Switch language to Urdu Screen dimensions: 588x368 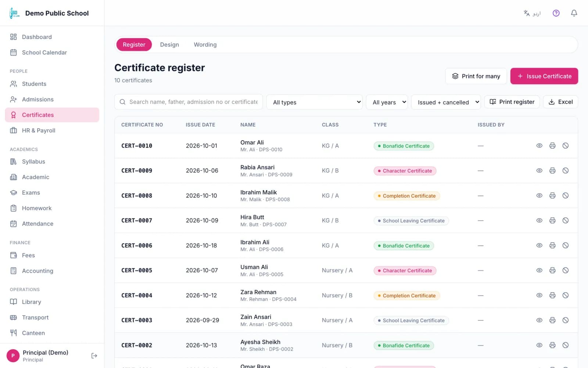[532, 13]
